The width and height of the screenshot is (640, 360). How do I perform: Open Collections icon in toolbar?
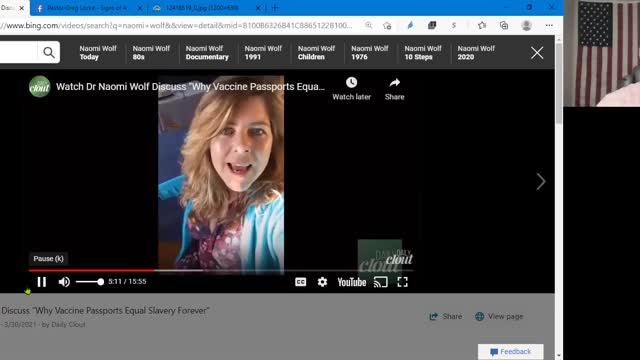504,25
